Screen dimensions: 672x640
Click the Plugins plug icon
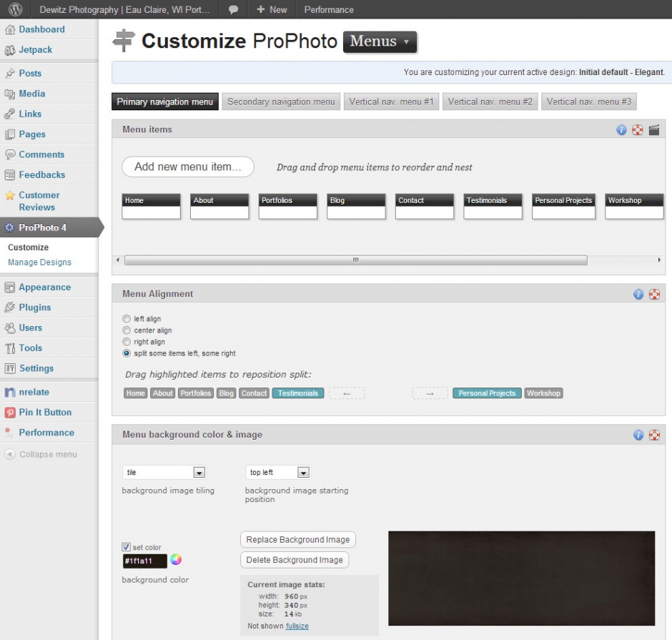(x=10, y=307)
